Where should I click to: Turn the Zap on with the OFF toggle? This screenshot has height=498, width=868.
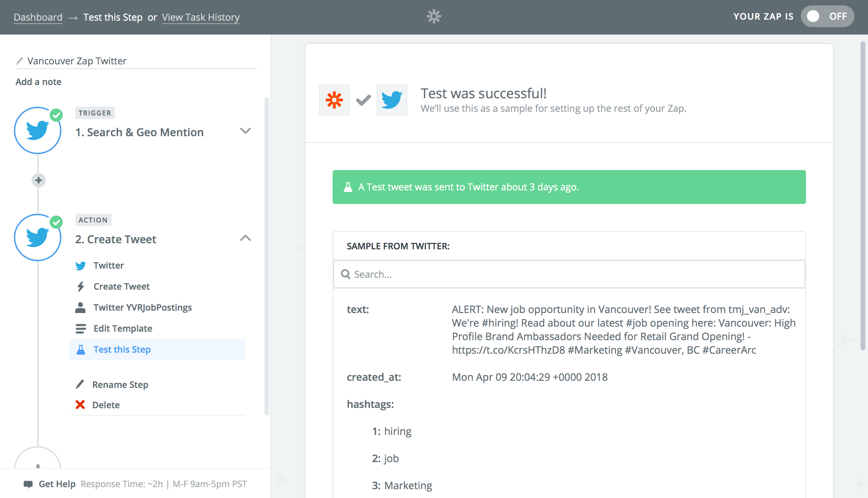coord(827,16)
